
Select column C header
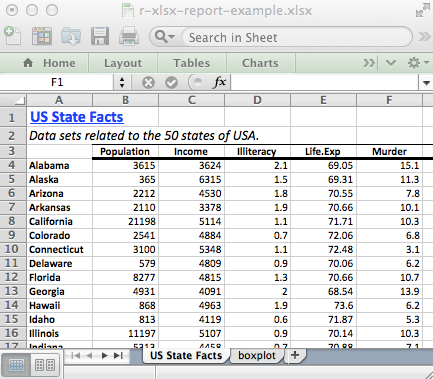point(191,100)
